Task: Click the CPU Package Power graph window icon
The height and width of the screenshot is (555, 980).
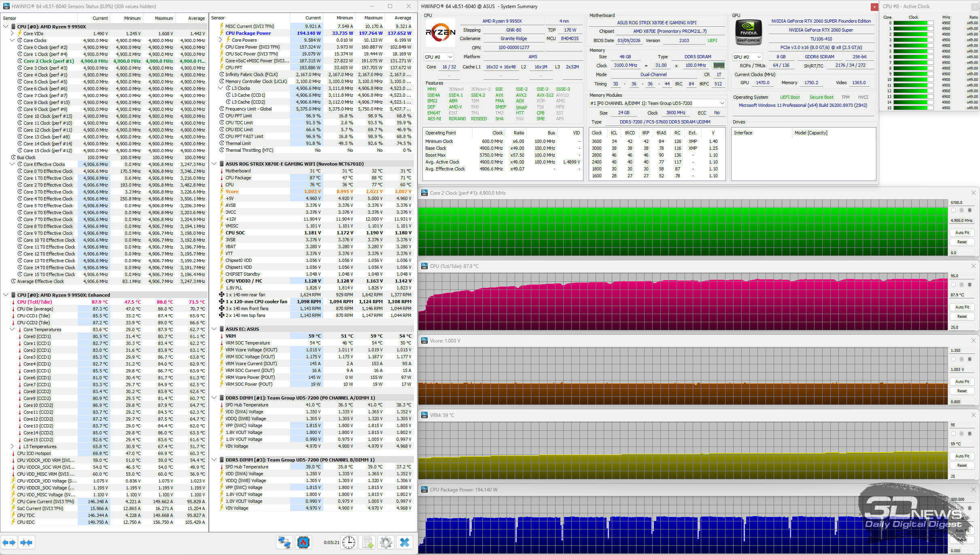Action: point(424,490)
